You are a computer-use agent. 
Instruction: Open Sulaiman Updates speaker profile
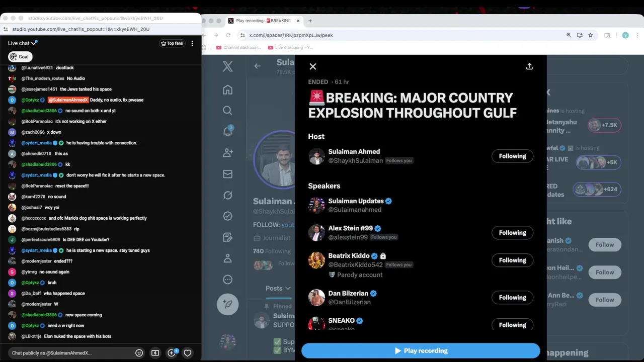356,201
